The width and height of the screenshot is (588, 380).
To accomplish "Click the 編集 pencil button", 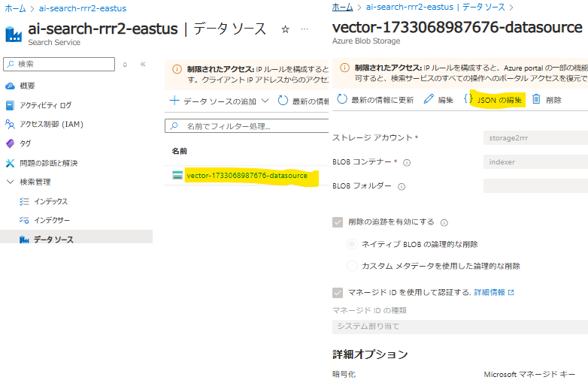I will point(438,100).
